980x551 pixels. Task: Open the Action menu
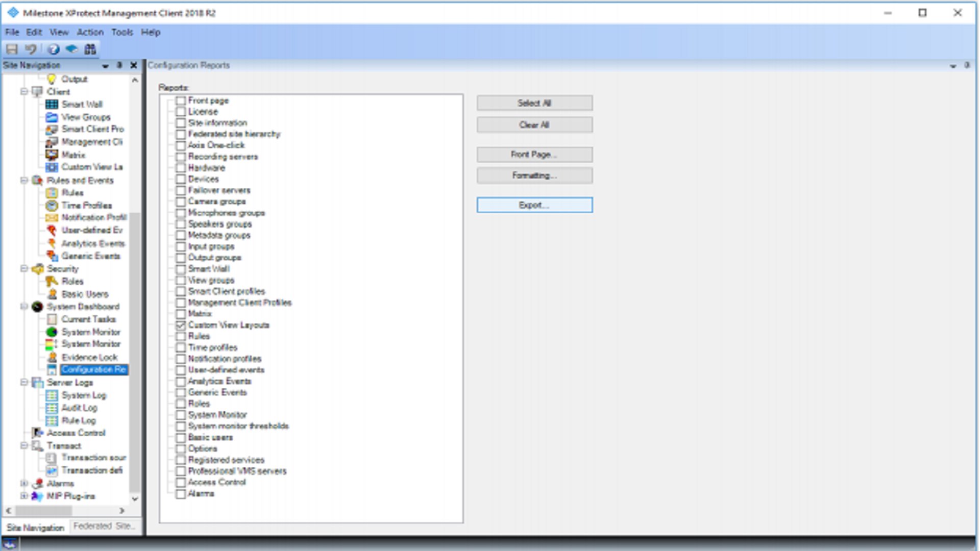tap(90, 32)
